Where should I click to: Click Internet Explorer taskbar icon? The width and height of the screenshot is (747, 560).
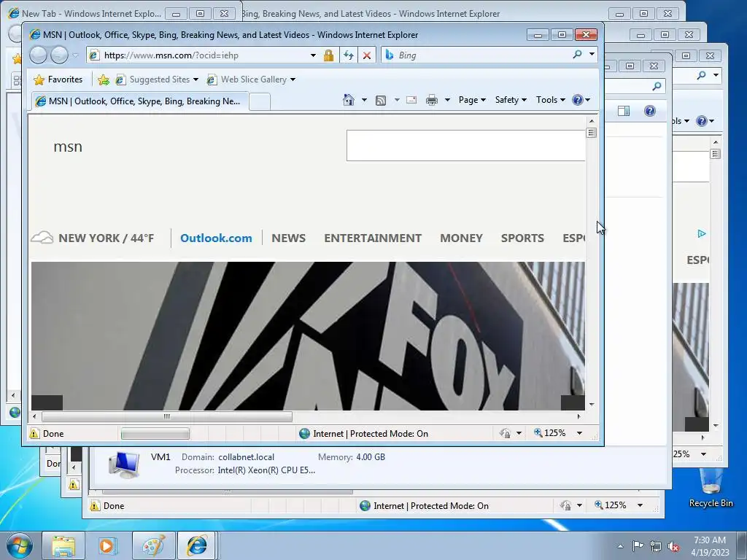tap(197, 545)
